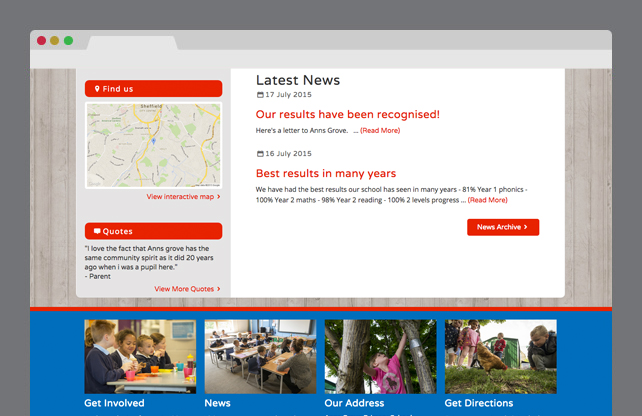Follow the View interactive map link
Image resolution: width=642 pixels, height=416 pixels.
[x=182, y=197]
